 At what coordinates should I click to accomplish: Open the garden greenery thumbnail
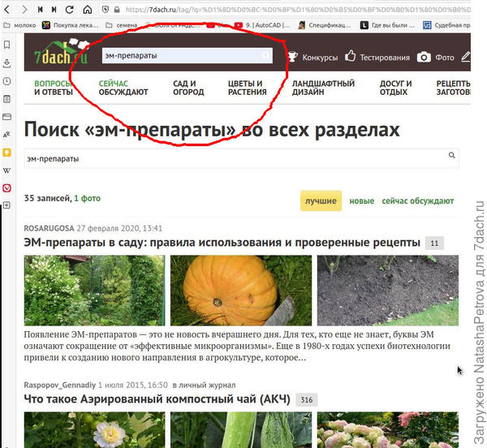[94, 291]
